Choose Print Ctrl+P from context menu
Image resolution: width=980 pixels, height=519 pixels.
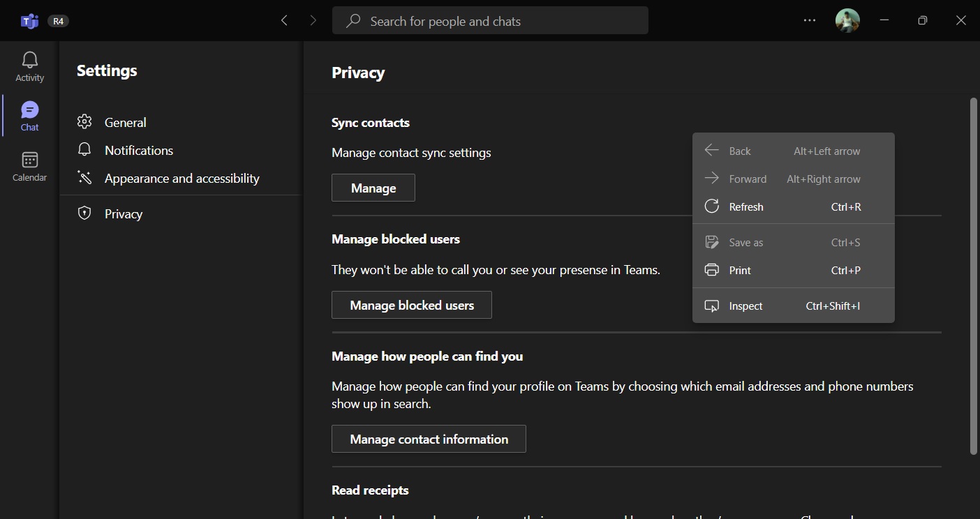(x=793, y=270)
